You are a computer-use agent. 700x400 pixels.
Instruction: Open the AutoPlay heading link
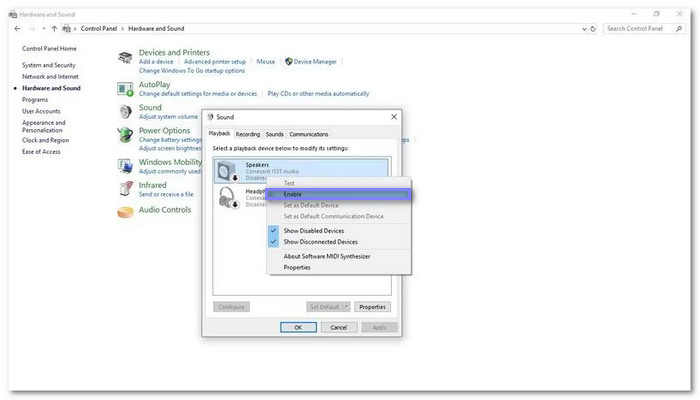[x=154, y=84]
